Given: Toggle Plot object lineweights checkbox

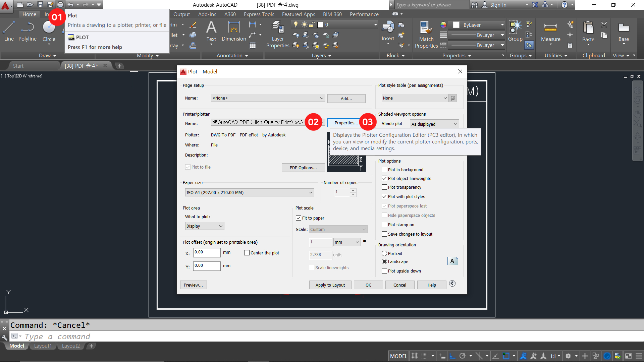Looking at the screenshot, I should pyautogui.click(x=384, y=178).
